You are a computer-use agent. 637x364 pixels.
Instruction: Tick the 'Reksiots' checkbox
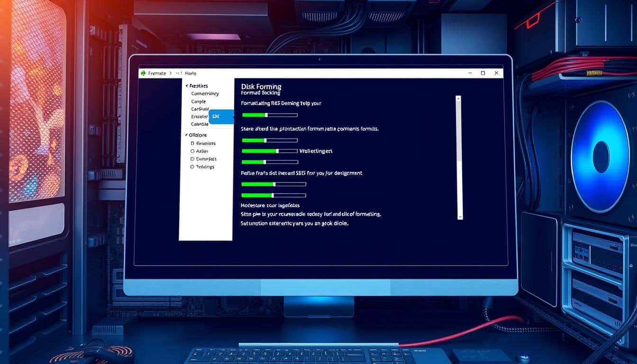[x=192, y=143]
